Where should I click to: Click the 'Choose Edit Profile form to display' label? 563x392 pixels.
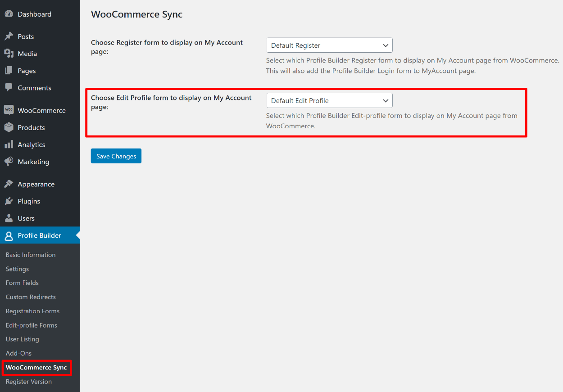point(171,102)
